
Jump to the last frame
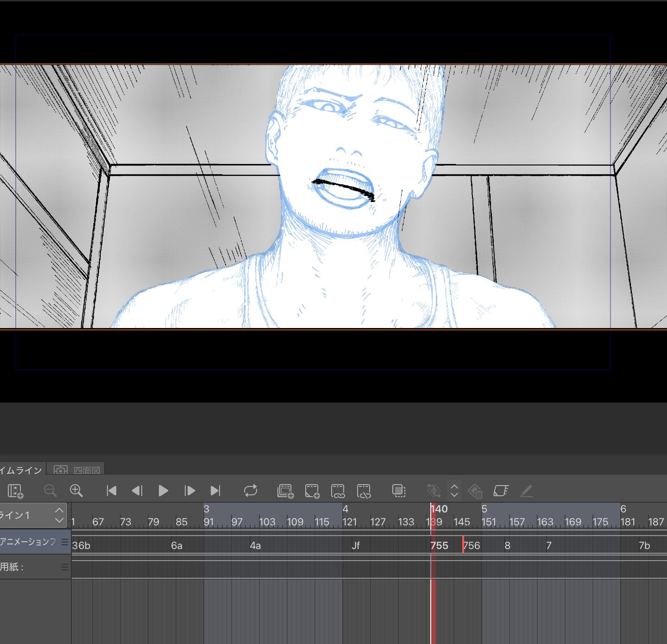tap(215, 491)
